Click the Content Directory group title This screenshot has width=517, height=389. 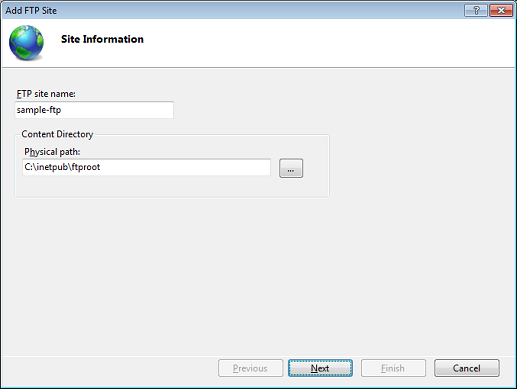click(57, 134)
